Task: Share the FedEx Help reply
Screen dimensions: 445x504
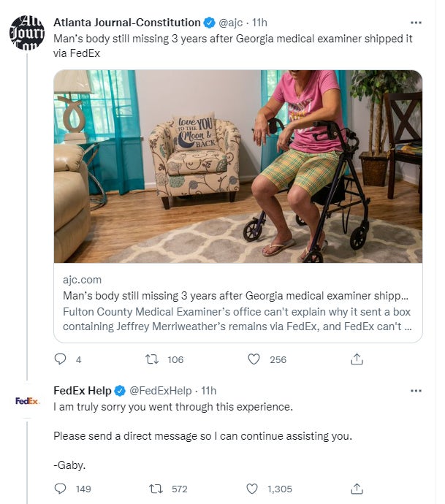Action: click(x=357, y=489)
